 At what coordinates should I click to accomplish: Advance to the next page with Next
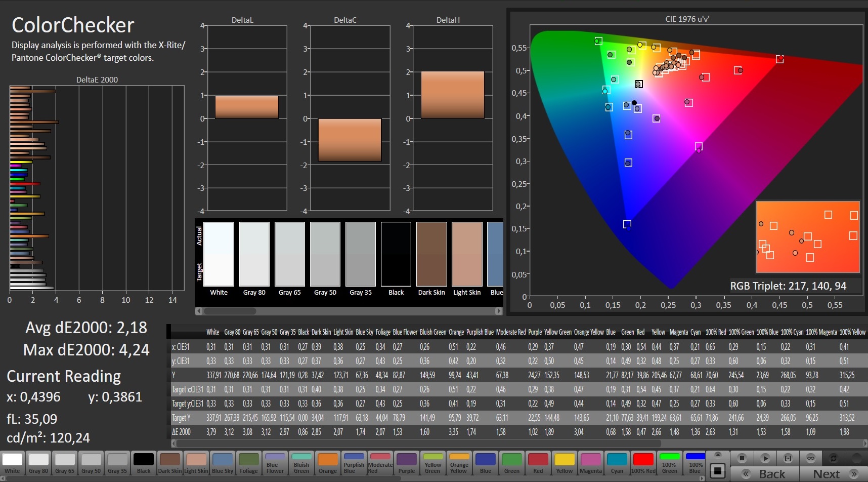click(x=835, y=474)
